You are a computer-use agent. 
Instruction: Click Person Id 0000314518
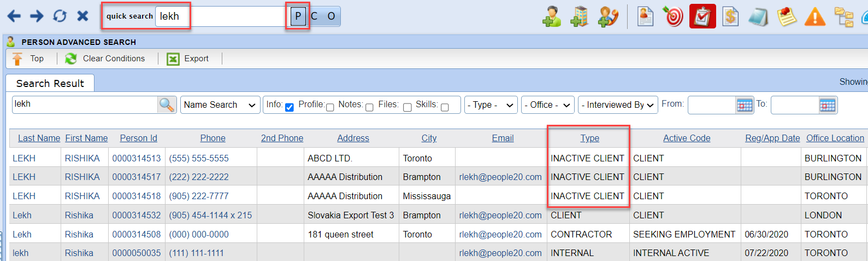coord(137,196)
